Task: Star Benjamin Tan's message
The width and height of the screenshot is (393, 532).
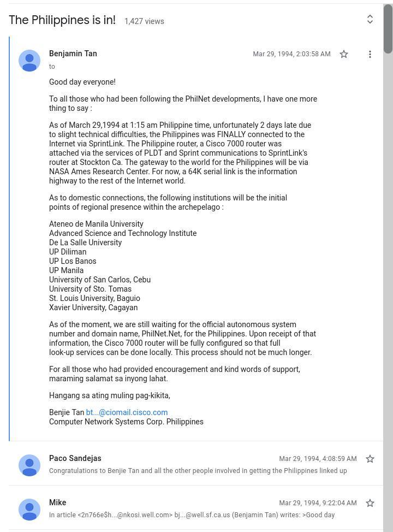Action: point(344,54)
